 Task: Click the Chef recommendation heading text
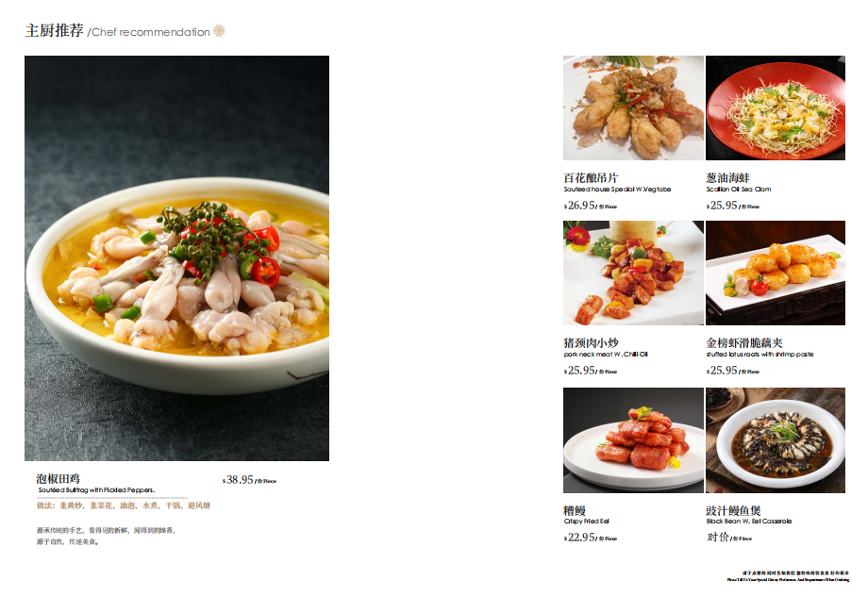pos(151,32)
